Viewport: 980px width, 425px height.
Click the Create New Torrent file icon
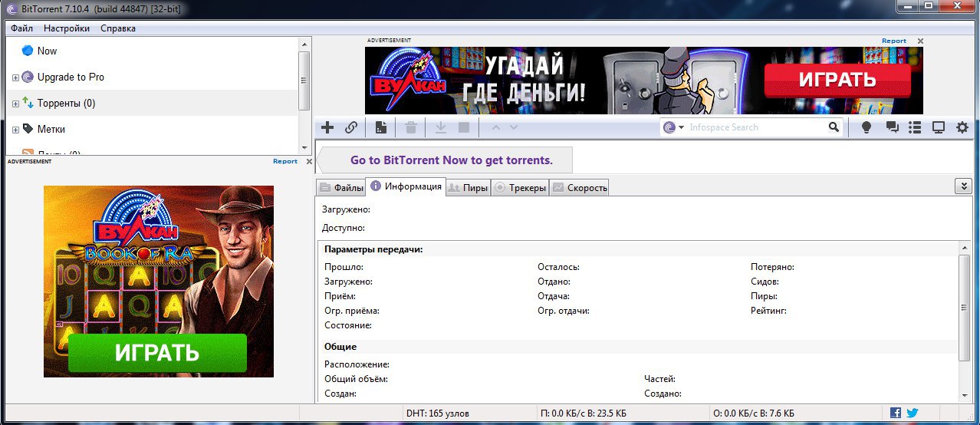click(x=380, y=127)
